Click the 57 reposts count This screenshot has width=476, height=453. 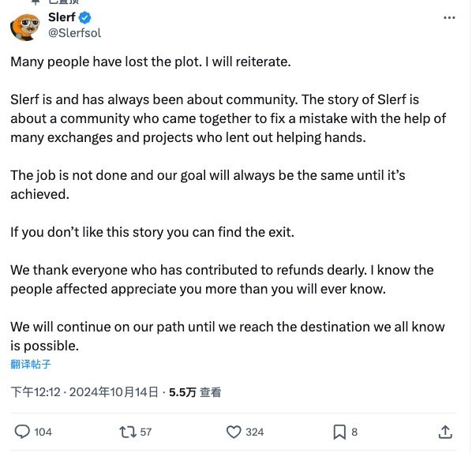pyautogui.click(x=145, y=432)
